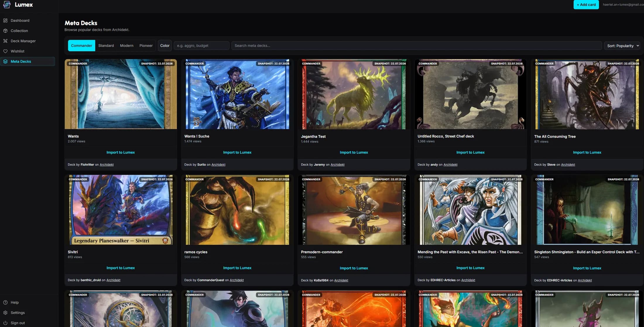Click the Meta Decks layers icon
Image resolution: width=644 pixels, height=327 pixels.
click(5, 61)
